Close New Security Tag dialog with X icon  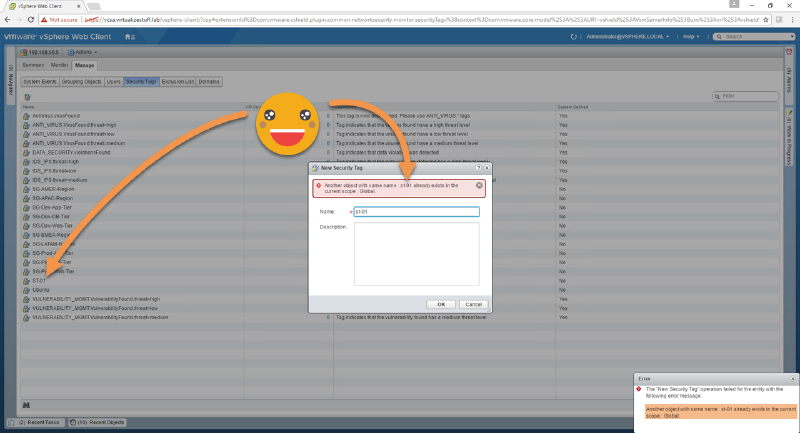point(487,168)
